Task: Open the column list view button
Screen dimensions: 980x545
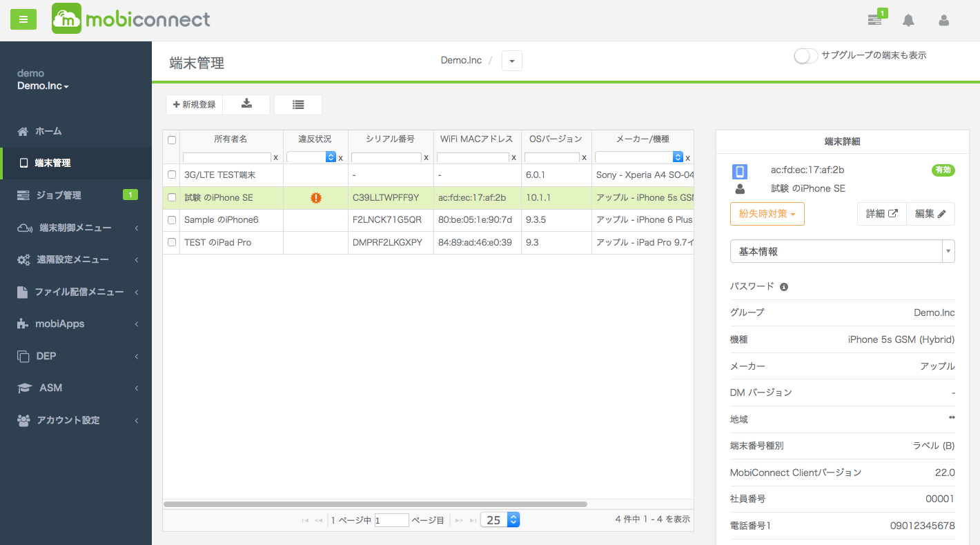Action: point(298,104)
